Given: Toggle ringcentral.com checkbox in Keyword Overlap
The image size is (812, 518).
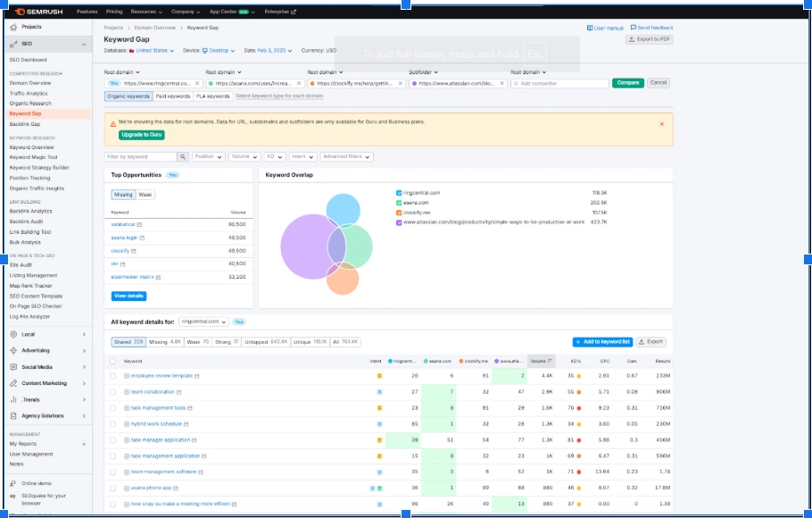Looking at the screenshot, I should click(399, 193).
